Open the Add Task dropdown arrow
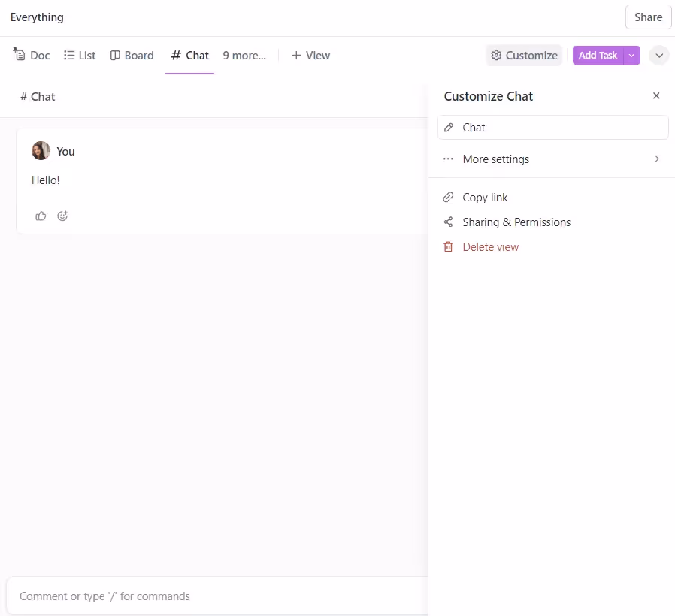Screen dimensions: 675x616 tap(631, 55)
